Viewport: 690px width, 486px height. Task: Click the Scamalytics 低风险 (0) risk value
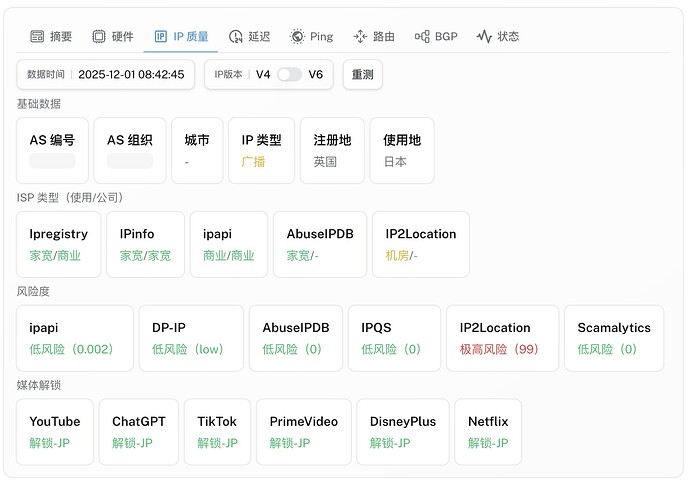[x=607, y=349]
